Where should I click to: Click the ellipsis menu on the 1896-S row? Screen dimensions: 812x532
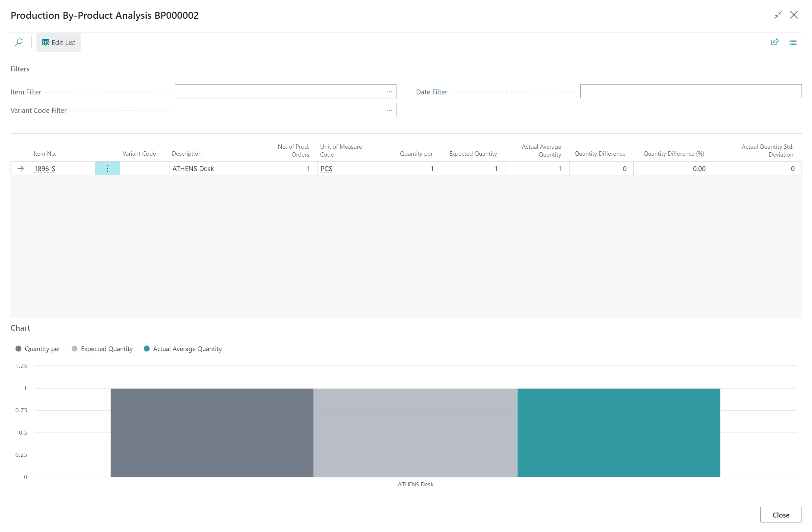(108, 168)
